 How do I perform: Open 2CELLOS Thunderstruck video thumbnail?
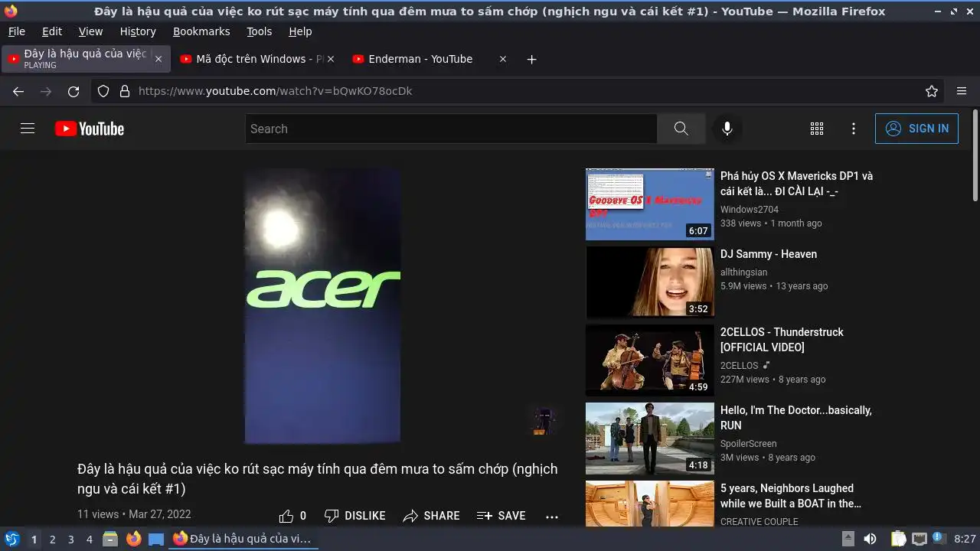coord(650,360)
